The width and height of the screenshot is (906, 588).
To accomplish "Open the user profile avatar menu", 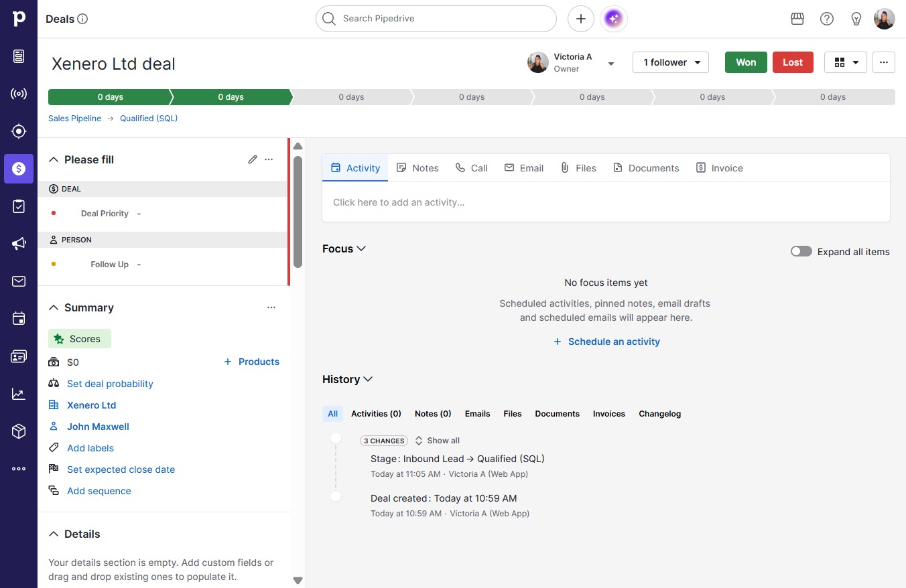I will click(885, 19).
